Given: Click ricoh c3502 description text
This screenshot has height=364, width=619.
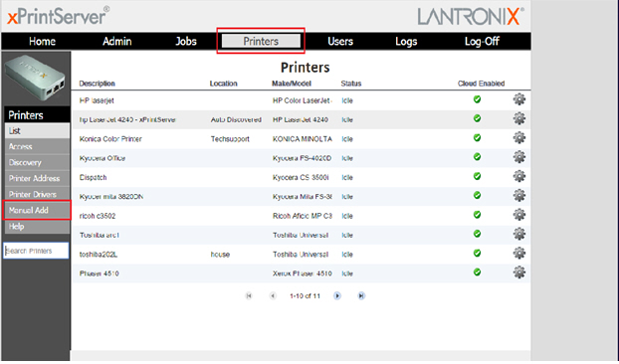Looking at the screenshot, I should pos(98,216).
